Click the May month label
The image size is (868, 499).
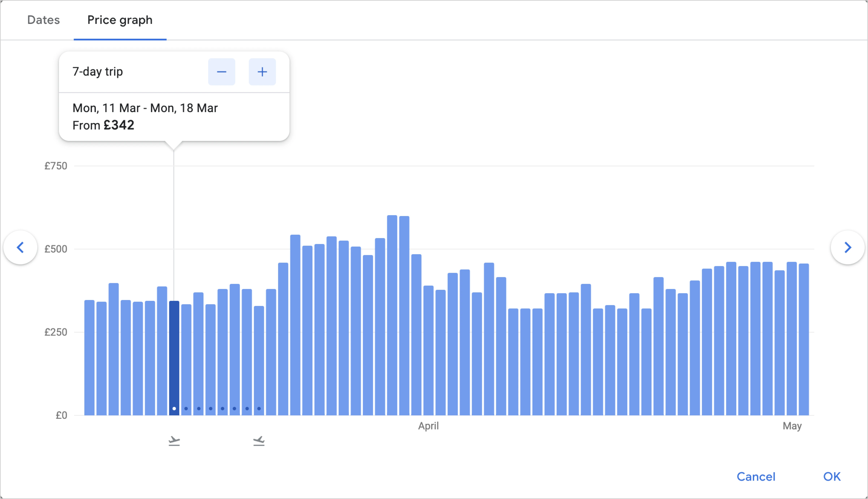[x=792, y=426]
